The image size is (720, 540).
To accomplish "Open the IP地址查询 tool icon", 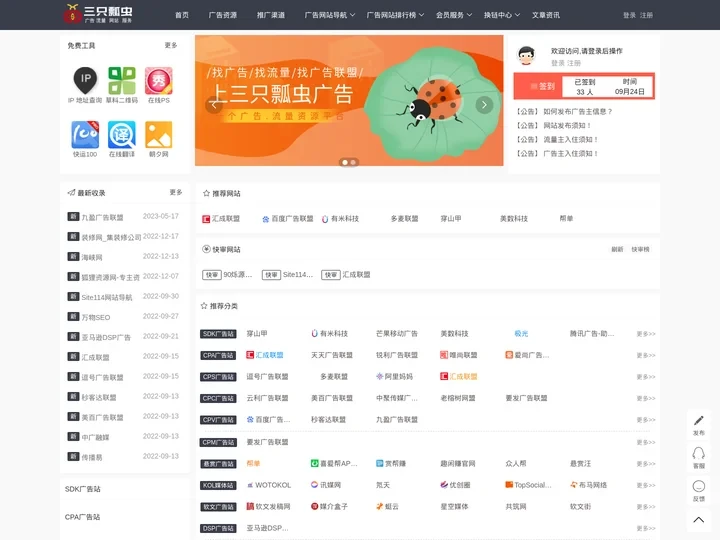I will click(85, 80).
